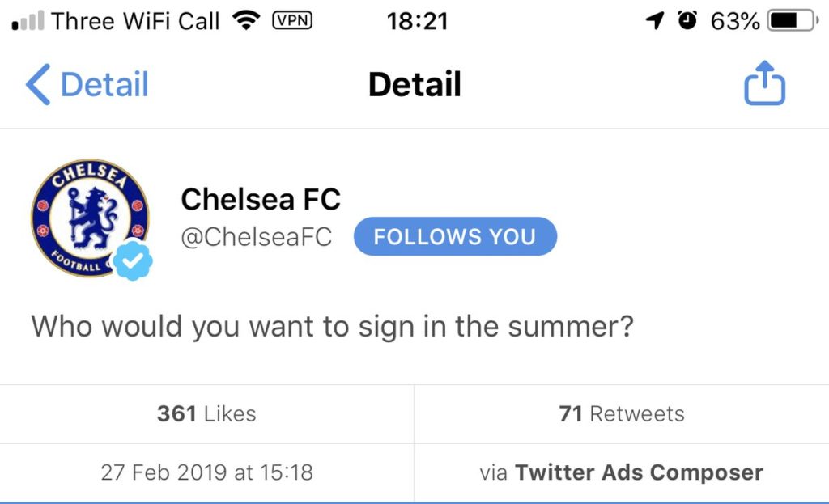
Task: Open the @ChelseaFC handle
Action: coord(257,237)
